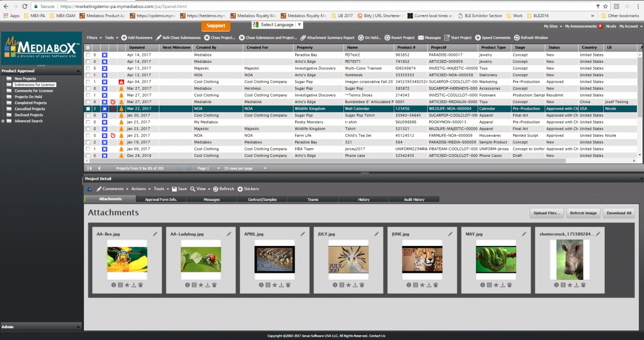Check the box for Imagen corporativa row

coord(88,82)
